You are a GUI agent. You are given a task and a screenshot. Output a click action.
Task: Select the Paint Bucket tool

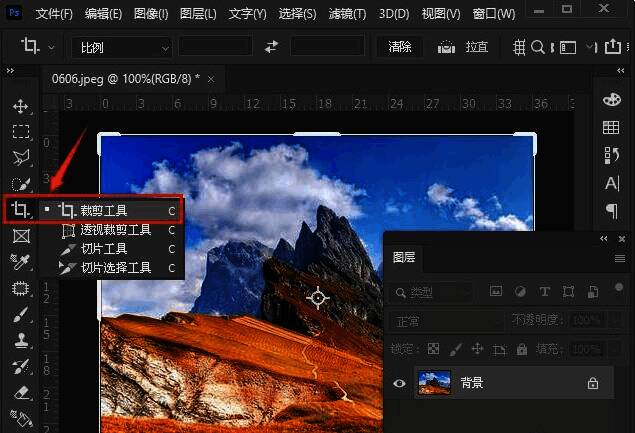click(21, 419)
